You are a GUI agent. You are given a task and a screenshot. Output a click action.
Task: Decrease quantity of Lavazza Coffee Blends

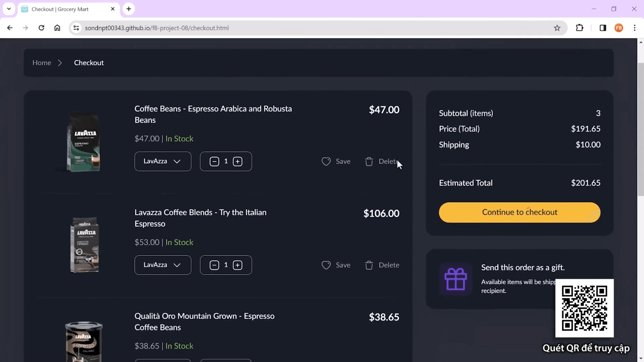tap(214, 265)
